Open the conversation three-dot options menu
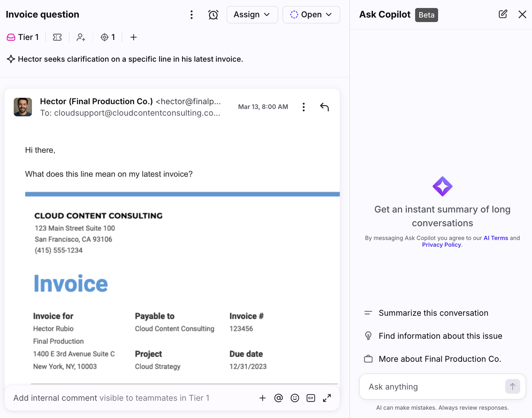532x418 pixels. [191, 15]
